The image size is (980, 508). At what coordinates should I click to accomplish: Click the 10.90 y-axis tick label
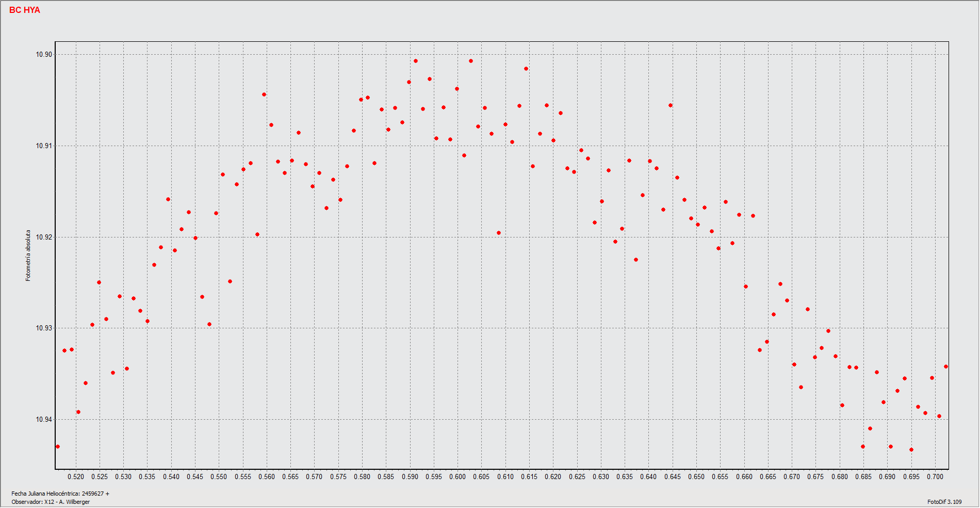(43, 55)
